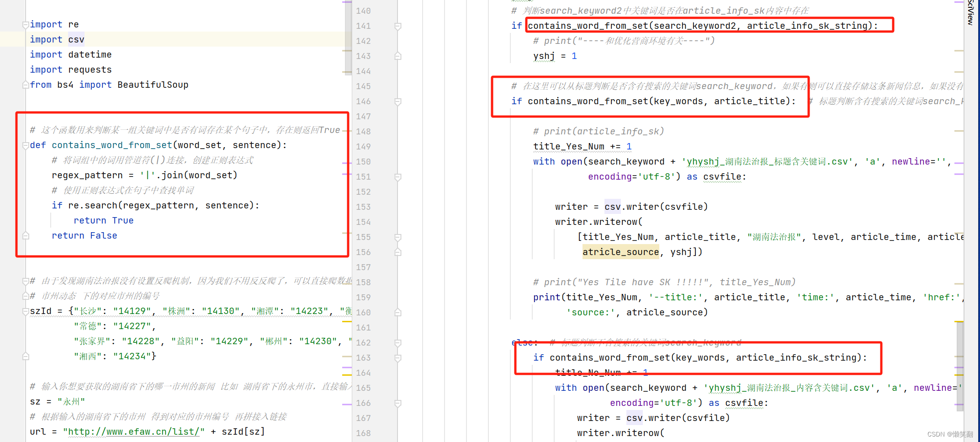This screenshot has height=442, width=980.
Task: Click line number 145 in the gutter
Action: pos(363,86)
